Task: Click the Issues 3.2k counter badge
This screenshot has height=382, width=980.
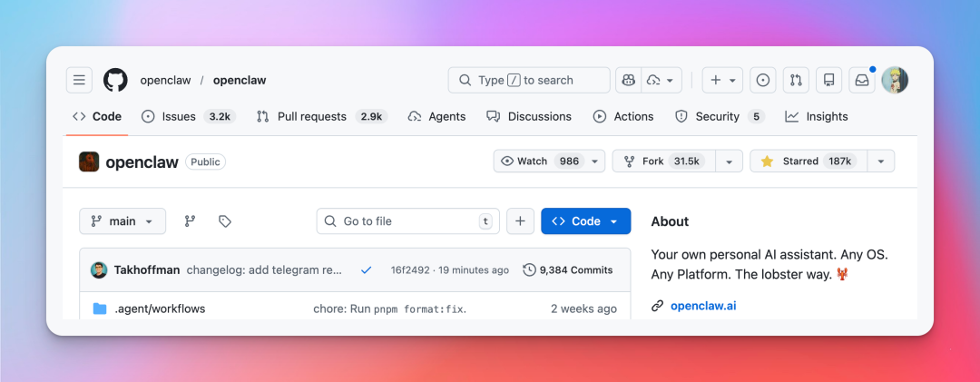Action: (220, 116)
